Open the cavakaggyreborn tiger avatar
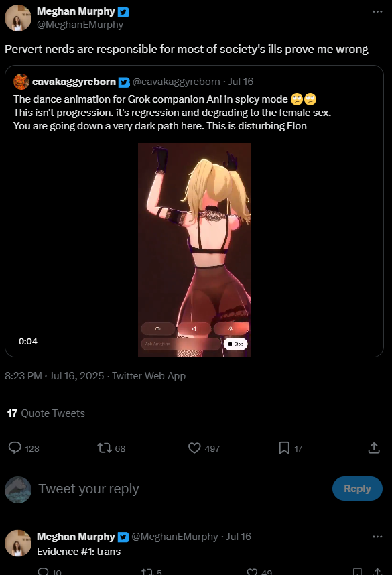 pos(21,81)
